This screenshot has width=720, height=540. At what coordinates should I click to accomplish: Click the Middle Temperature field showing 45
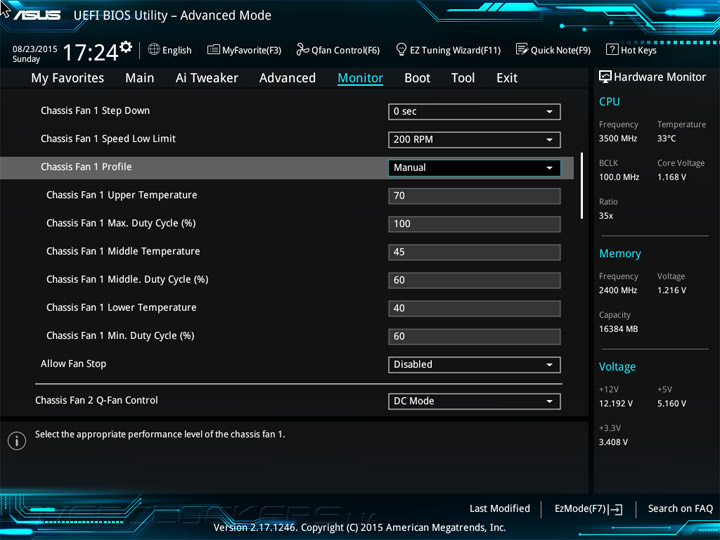pyautogui.click(x=474, y=252)
